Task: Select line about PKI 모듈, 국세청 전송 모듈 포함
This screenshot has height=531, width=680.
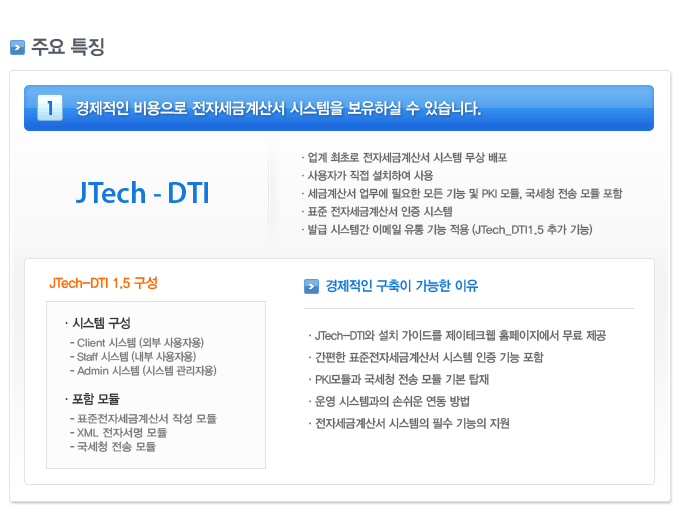Action: tap(462, 193)
